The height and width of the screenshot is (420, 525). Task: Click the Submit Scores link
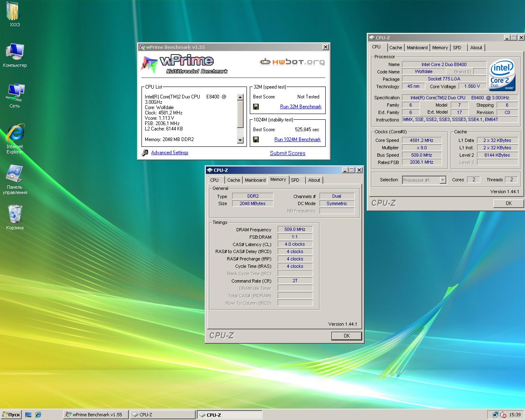click(288, 153)
